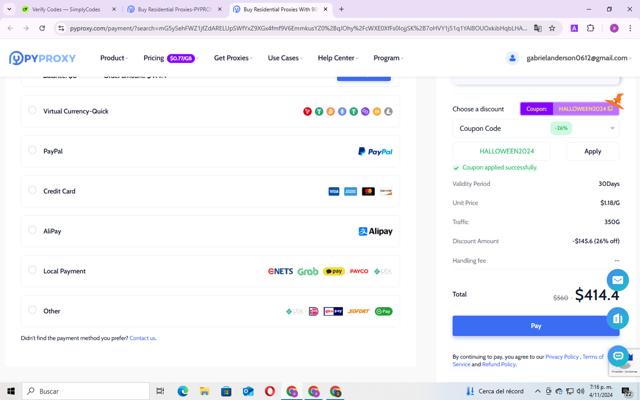The image size is (640, 400).
Task: Click the -$145.6 (26% off) discount amount
Action: point(596,241)
